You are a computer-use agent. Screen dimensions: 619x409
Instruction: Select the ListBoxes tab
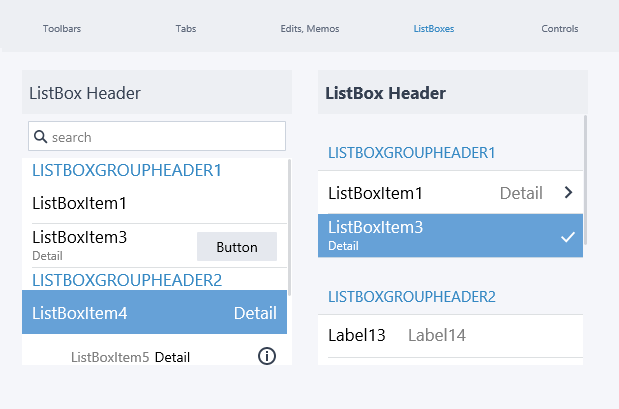coord(434,29)
